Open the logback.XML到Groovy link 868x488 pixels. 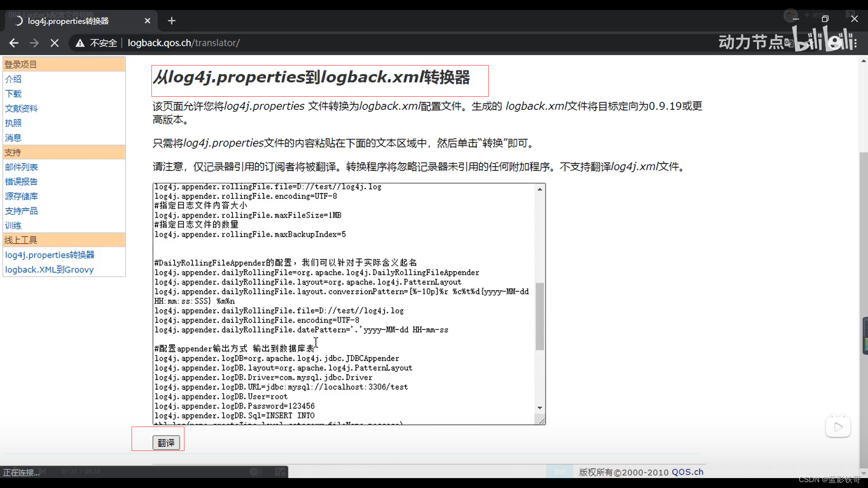pos(49,270)
